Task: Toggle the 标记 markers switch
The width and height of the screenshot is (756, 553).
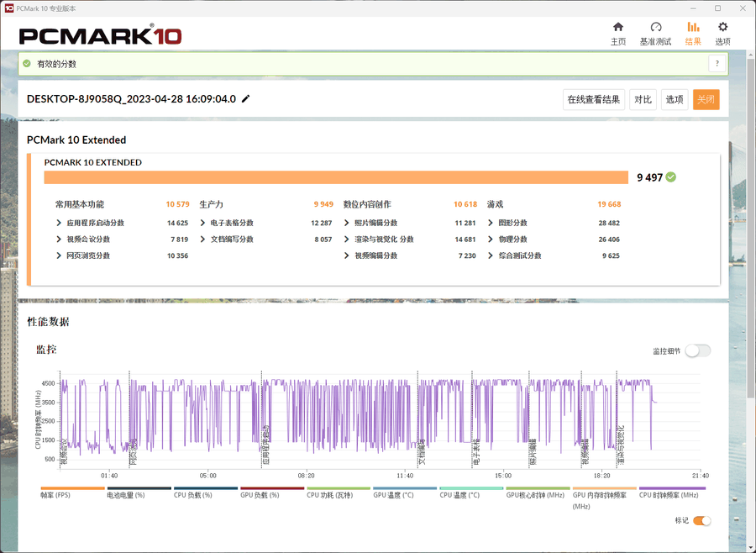Action: tap(701, 521)
